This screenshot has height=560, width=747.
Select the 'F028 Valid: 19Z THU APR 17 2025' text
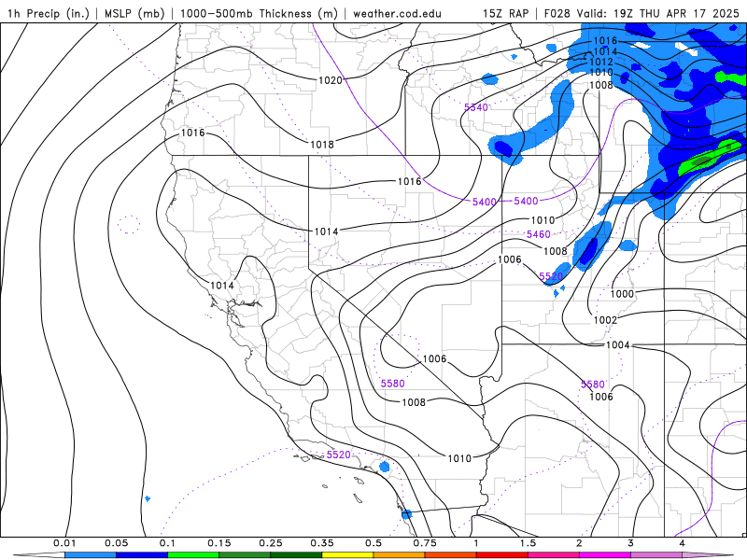click(641, 13)
